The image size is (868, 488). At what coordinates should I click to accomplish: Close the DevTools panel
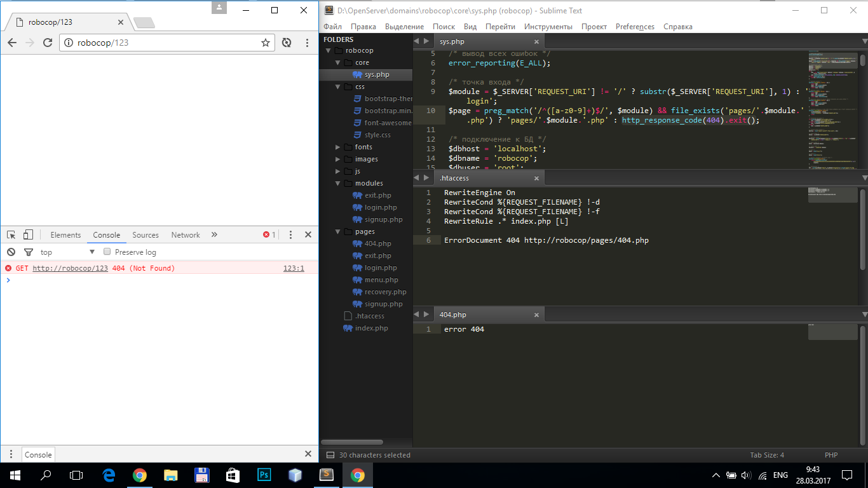coord(308,234)
